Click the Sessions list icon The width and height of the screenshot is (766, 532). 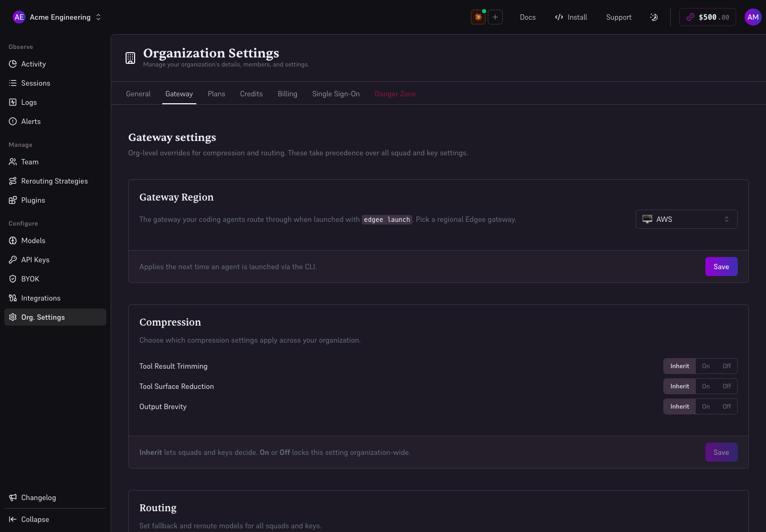coord(13,83)
